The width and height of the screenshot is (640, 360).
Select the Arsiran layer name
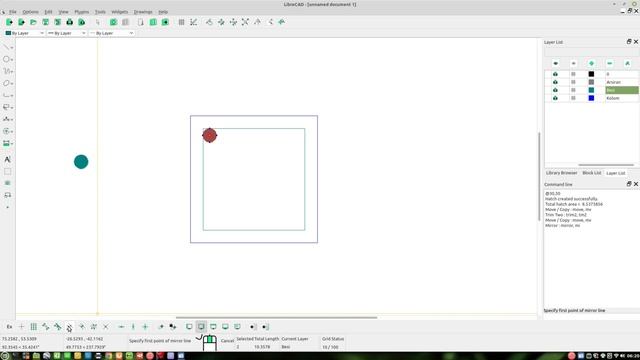(x=613, y=82)
